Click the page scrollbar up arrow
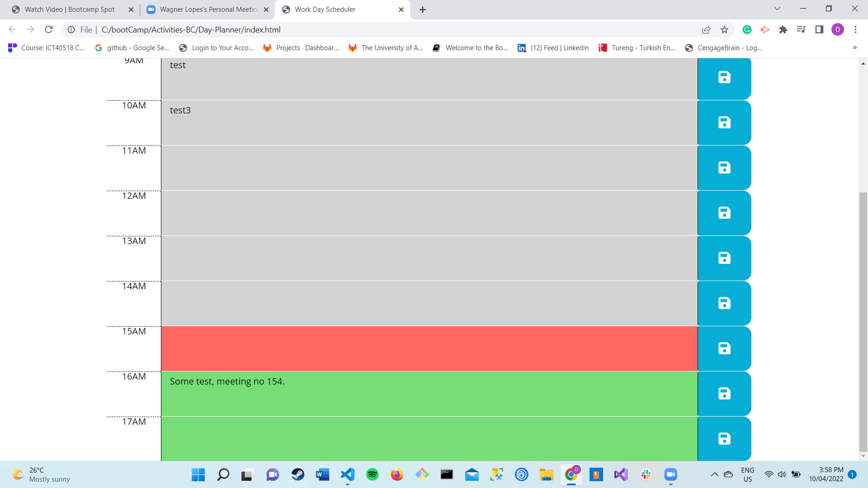This screenshot has width=868, height=488. tap(863, 63)
